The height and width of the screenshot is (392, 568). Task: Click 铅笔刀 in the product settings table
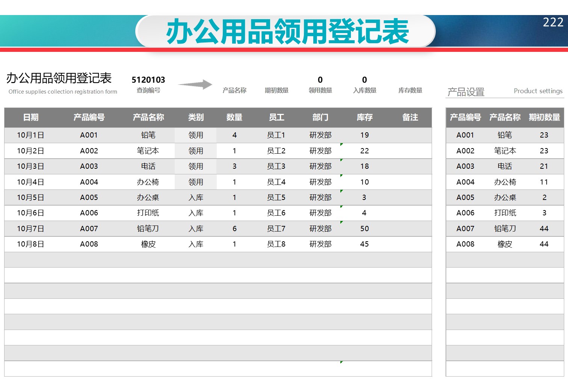(505, 229)
